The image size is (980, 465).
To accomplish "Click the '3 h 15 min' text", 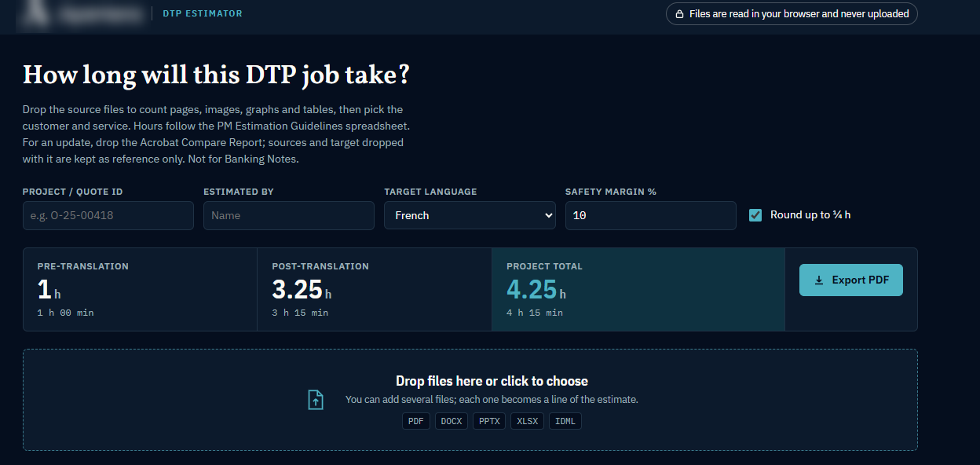I will 300,313.
